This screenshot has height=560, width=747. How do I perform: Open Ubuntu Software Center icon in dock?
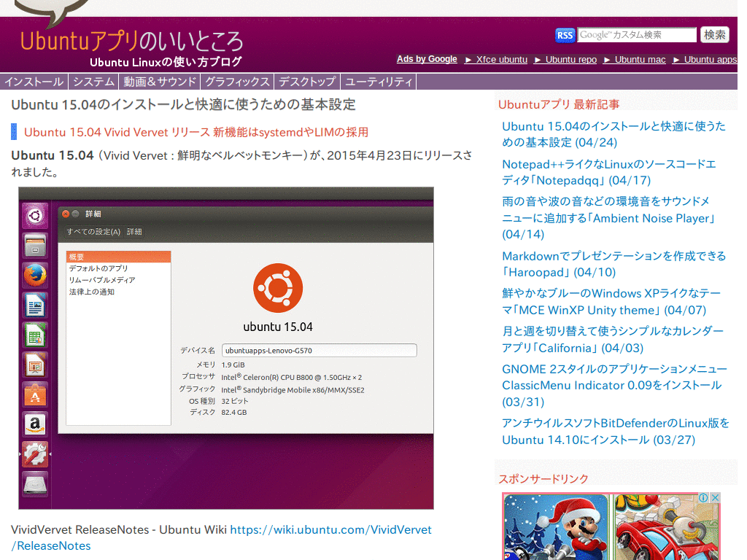[x=35, y=394]
